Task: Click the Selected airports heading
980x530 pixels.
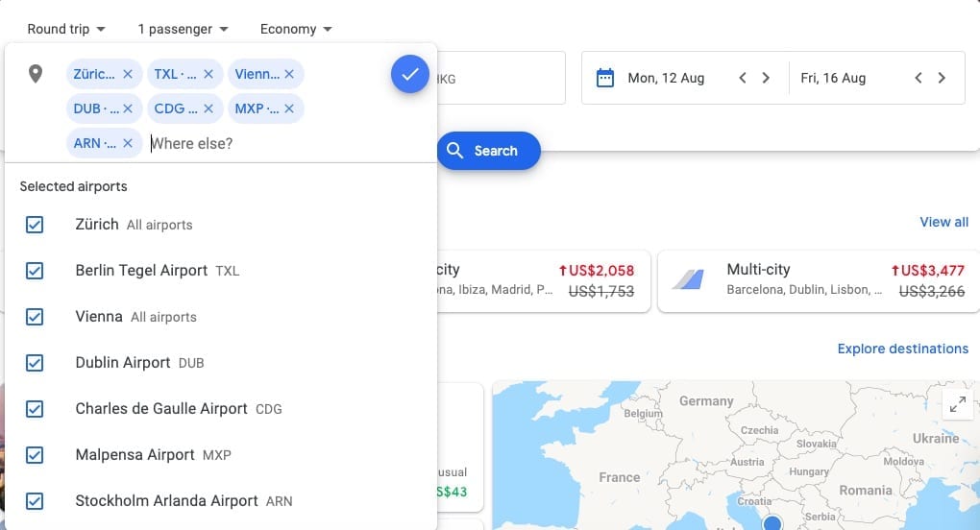Action: coord(73,186)
